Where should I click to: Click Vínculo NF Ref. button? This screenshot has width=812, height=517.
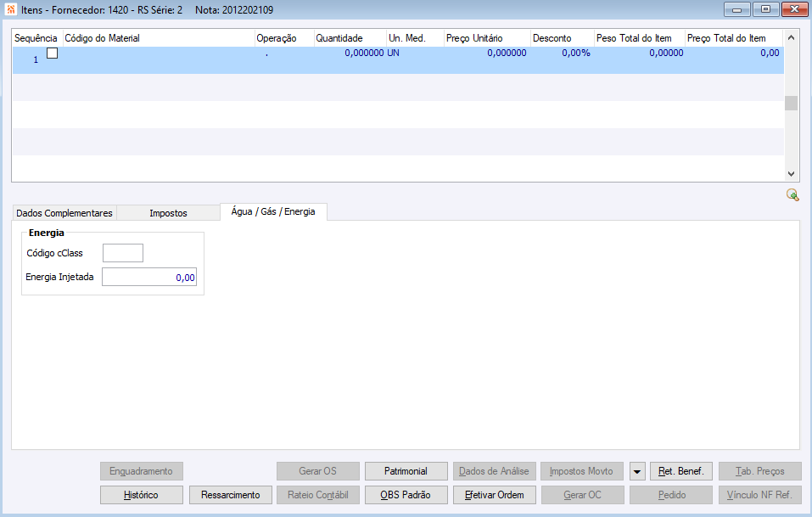(760, 495)
